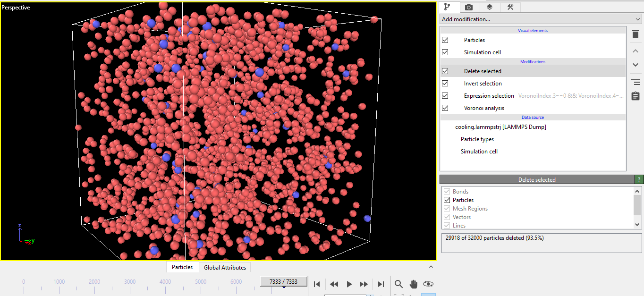
Task: Toggle the Simulation cell visual element checkbox
Action: 445,52
